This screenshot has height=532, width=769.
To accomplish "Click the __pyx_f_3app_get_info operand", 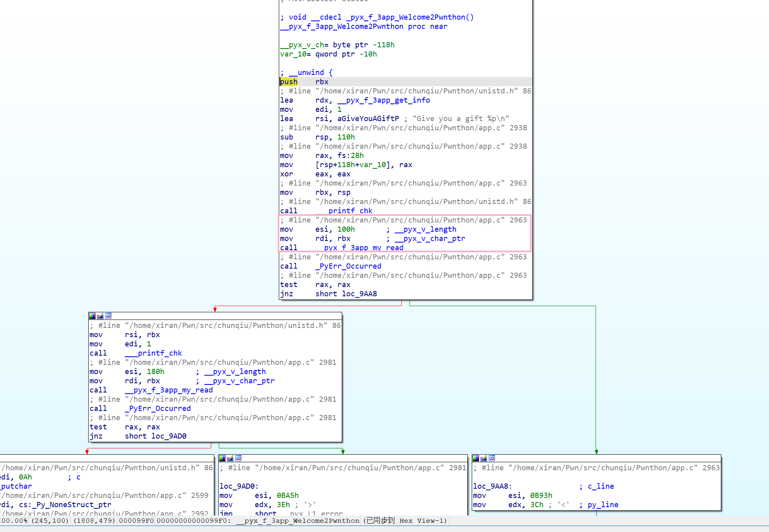I will pyautogui.click(x=383, y=100).
